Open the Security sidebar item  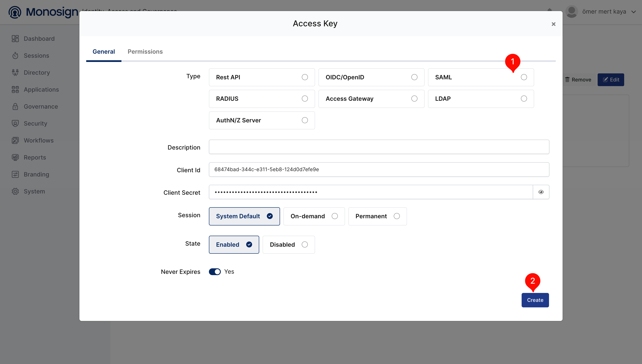pos(30,123)
